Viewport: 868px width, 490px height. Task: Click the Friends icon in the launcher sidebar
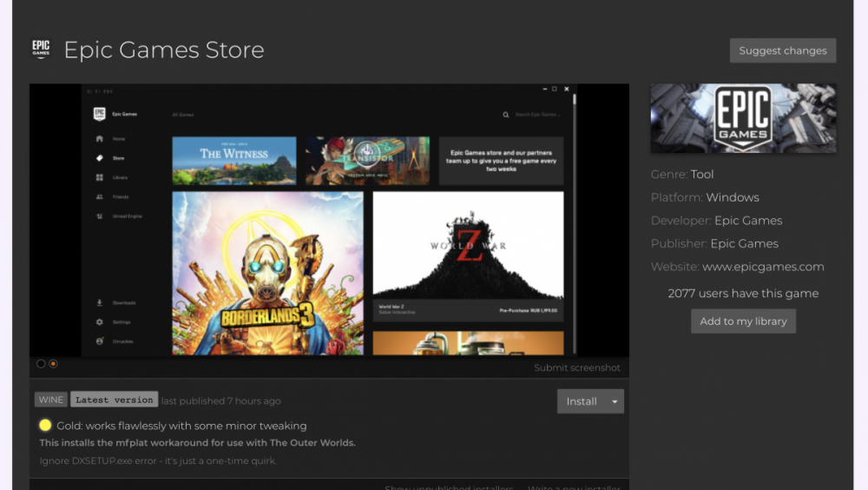coord(100,197)
